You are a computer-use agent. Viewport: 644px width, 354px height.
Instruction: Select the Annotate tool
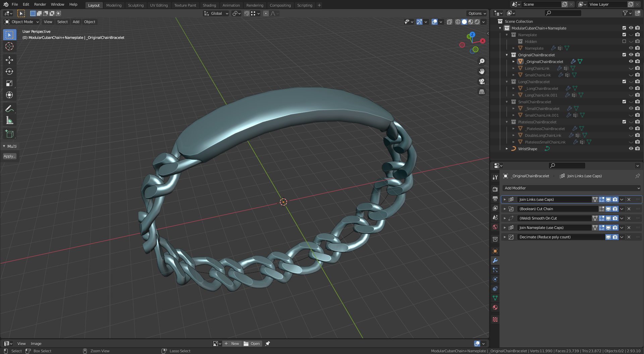coord(9,108)
